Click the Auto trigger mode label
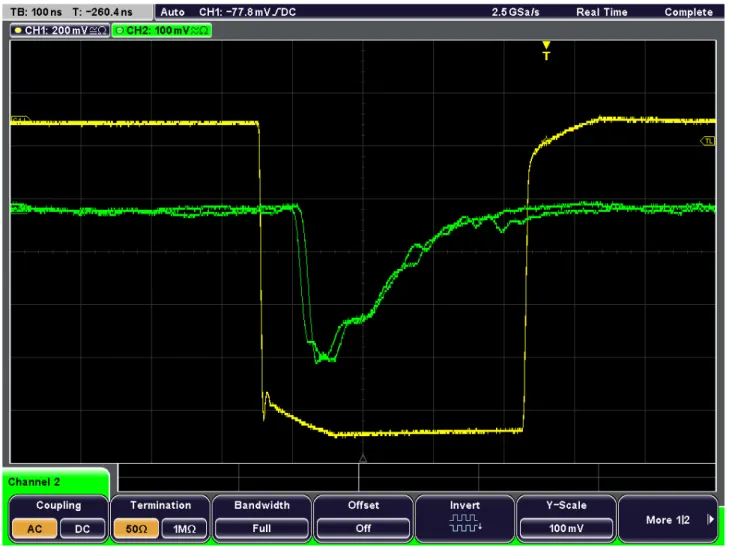The width and height of the screenshot is (729, 553). [x=172, y=12]
